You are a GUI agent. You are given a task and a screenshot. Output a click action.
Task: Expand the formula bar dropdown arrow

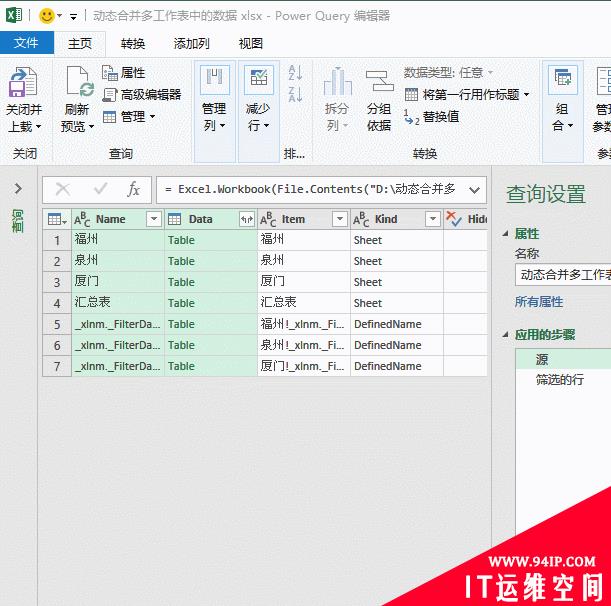click(x=474, y=190)
